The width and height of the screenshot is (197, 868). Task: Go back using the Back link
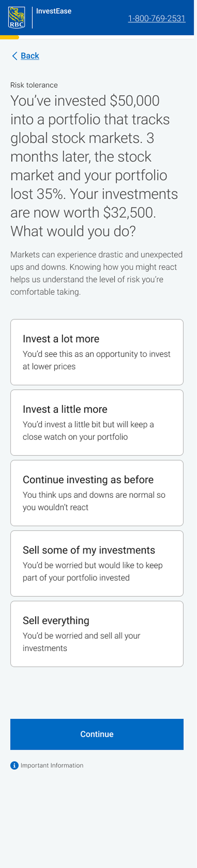click(x=30, y=56)
